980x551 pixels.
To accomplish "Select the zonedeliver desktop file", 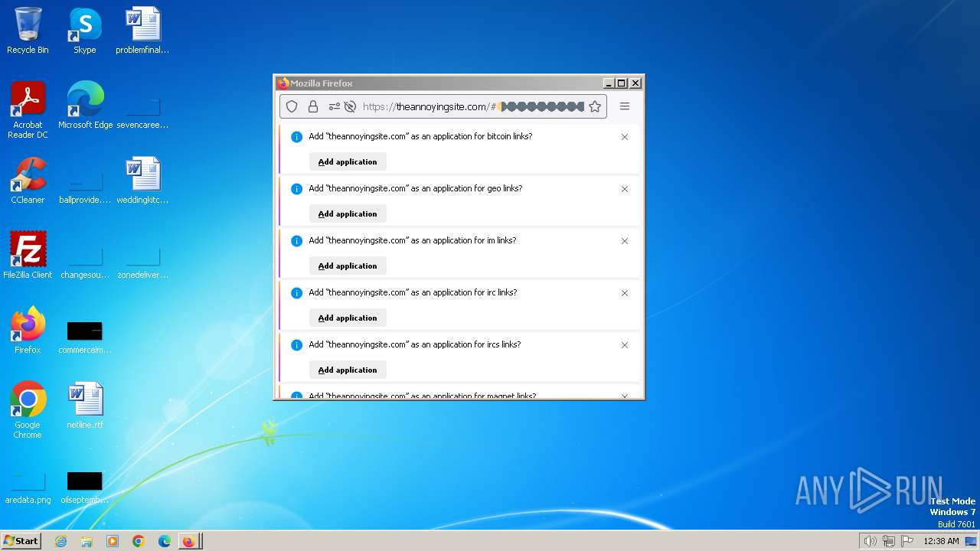I will (x=142, y=262).
